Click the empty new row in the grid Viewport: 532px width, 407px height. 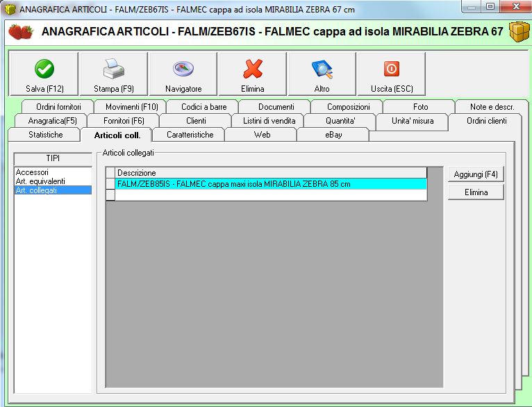click(271, 194)
